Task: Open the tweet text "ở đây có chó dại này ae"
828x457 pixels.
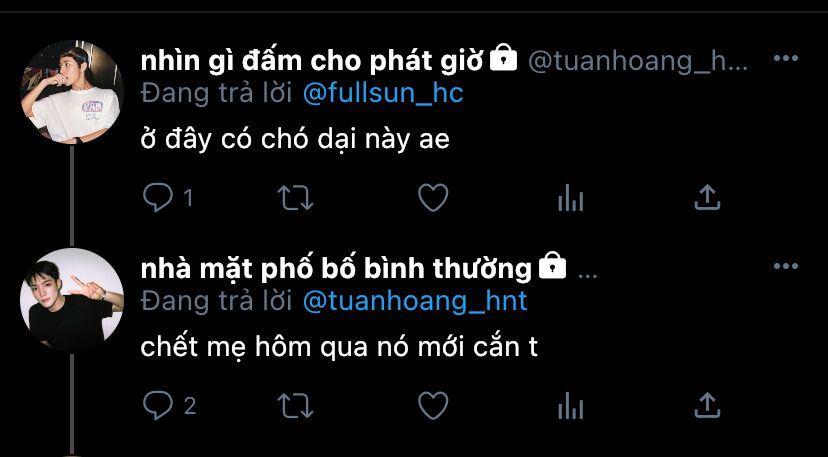Action: point(295,140)
